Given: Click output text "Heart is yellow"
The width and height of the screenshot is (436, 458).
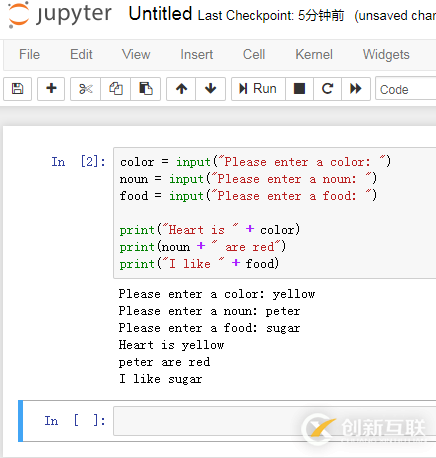Looking at the screenshot, I should point(171,345).
